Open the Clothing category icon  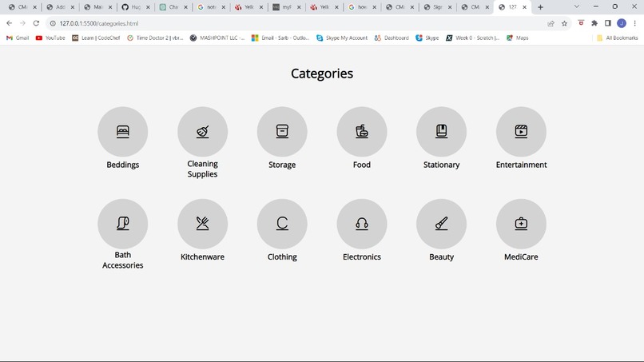282,224
